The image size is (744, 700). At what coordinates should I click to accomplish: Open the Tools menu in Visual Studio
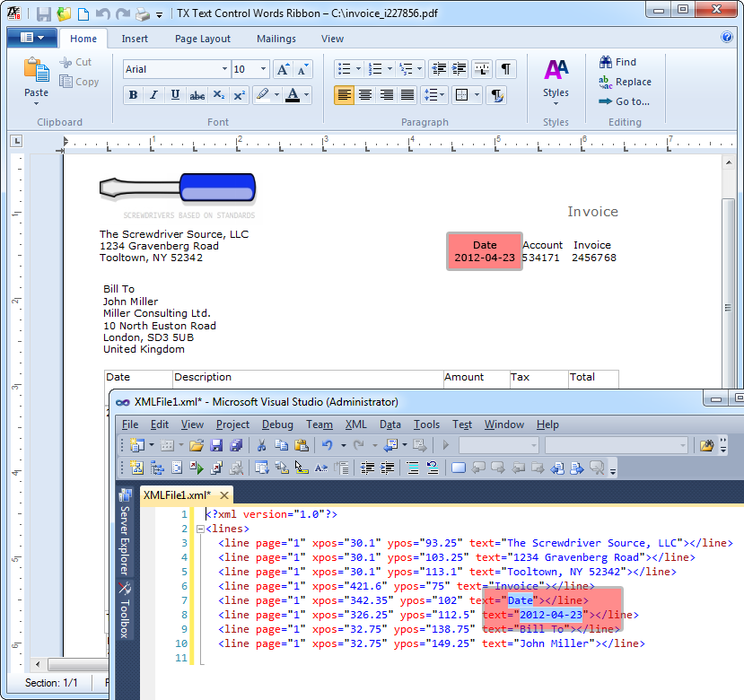pyautogui.click(x=426, y=424)
